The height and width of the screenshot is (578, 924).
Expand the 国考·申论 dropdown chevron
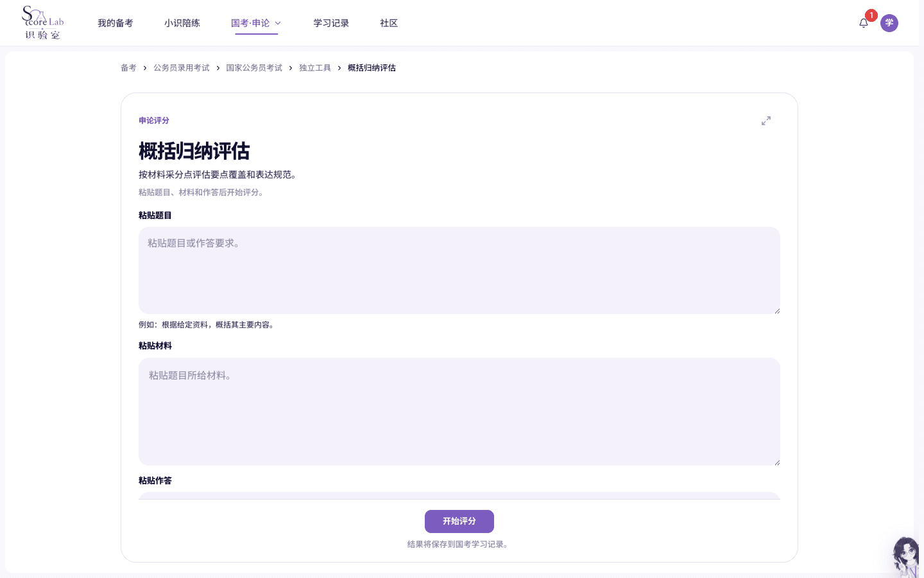pos(278,23)
